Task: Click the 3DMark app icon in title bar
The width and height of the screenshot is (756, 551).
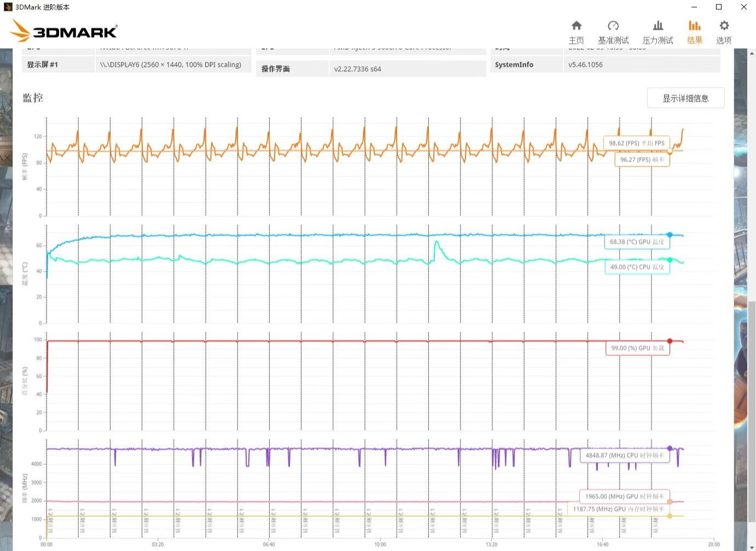Action: [8, 7]
